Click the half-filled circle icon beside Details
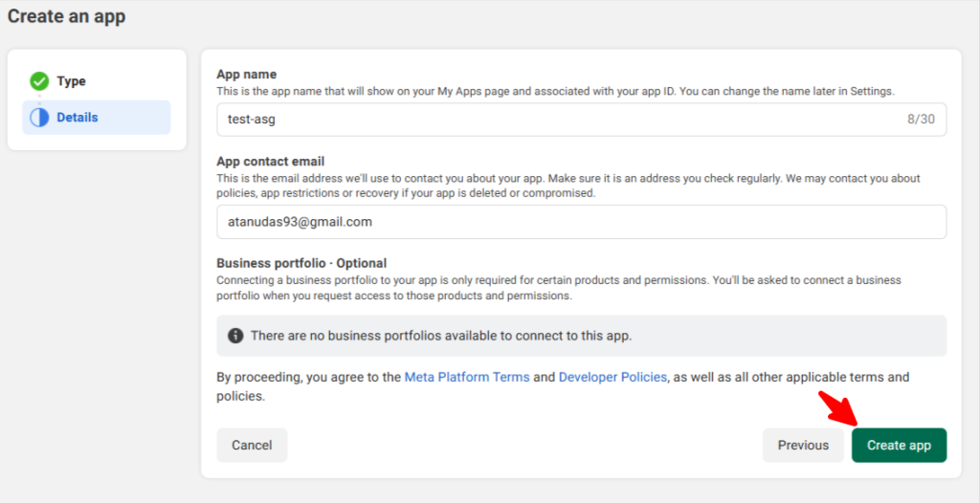This screenshot has height=503, width=980. click(39, 118)
